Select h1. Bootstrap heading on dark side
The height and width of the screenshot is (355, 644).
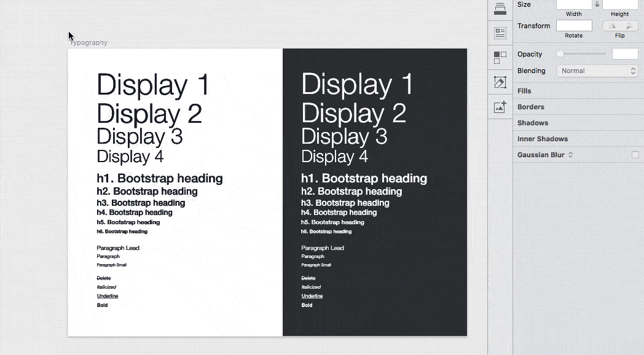coord(364,178)
